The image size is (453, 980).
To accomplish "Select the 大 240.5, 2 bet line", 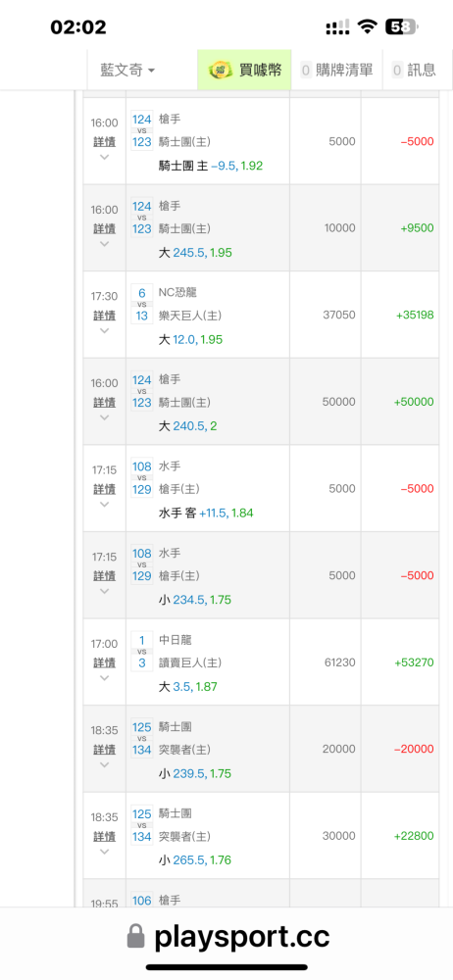I will point(187,426).
